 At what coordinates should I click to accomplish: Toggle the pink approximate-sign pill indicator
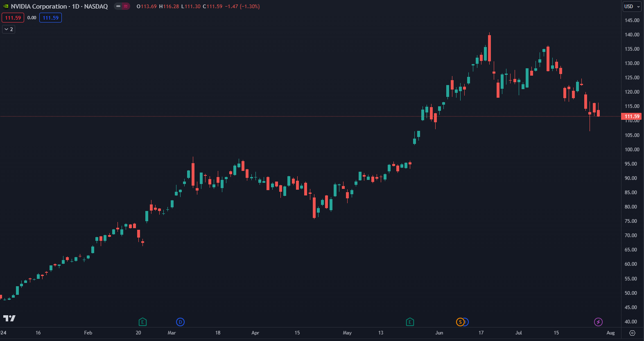[126, 7]
